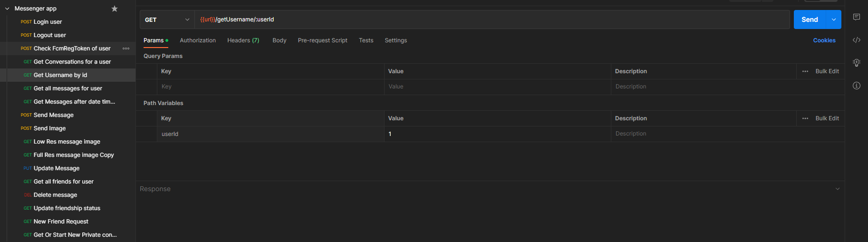This screenshot has width=868, height=242.
Task: Open the request info icon
Action: coord(857,86)
